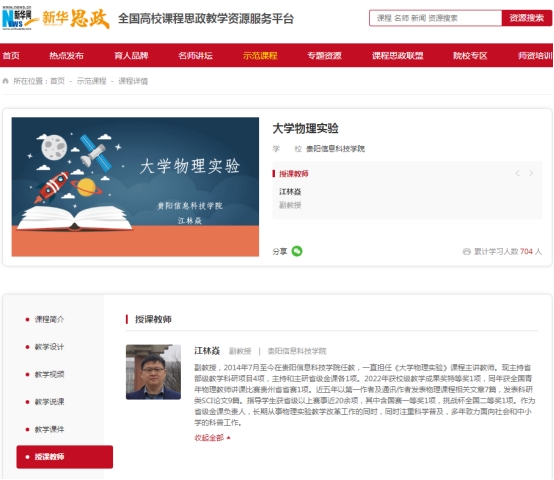This screenshot has width=554, height=480.
Task: Click the 授课教师 sidebar item
Action: [x=65, y=457]
